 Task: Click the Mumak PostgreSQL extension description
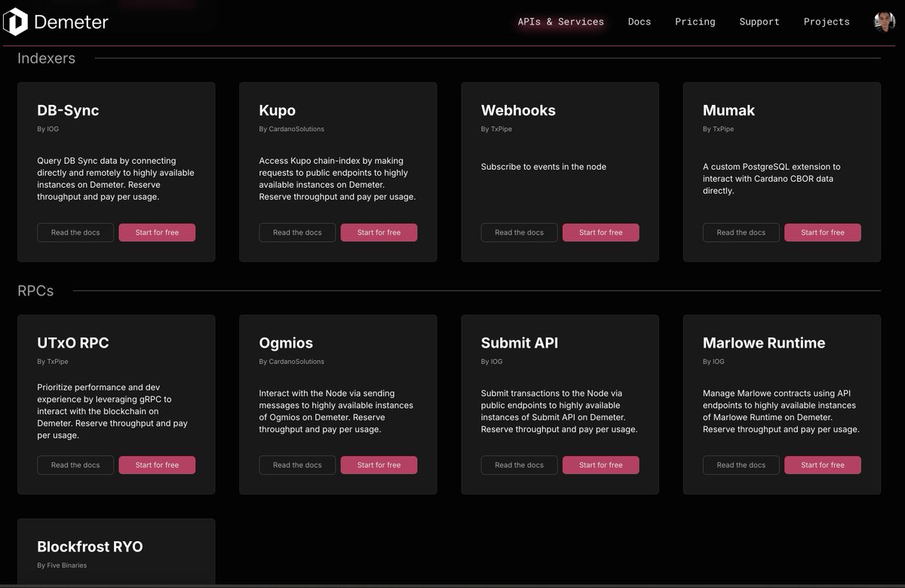coord(772,179)
